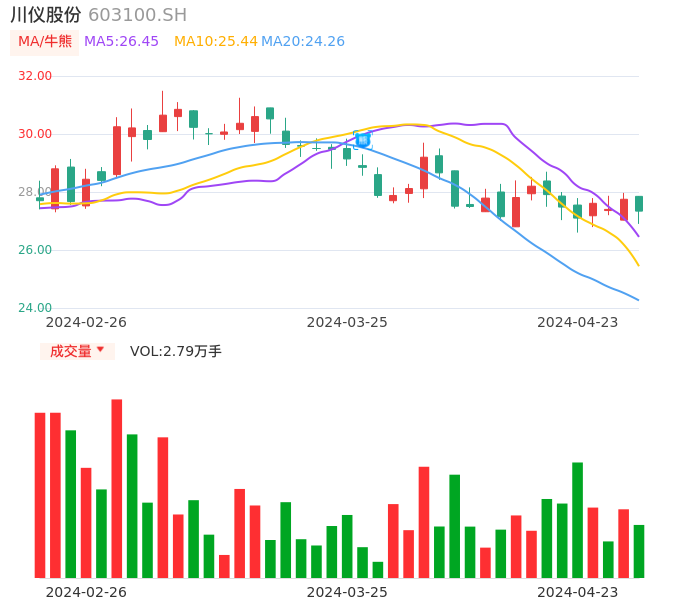Image resolution: width=686 pixels, height=606 pixels.
Task: Open the 成交量 dropdown triangle
Action: [100, 350]
